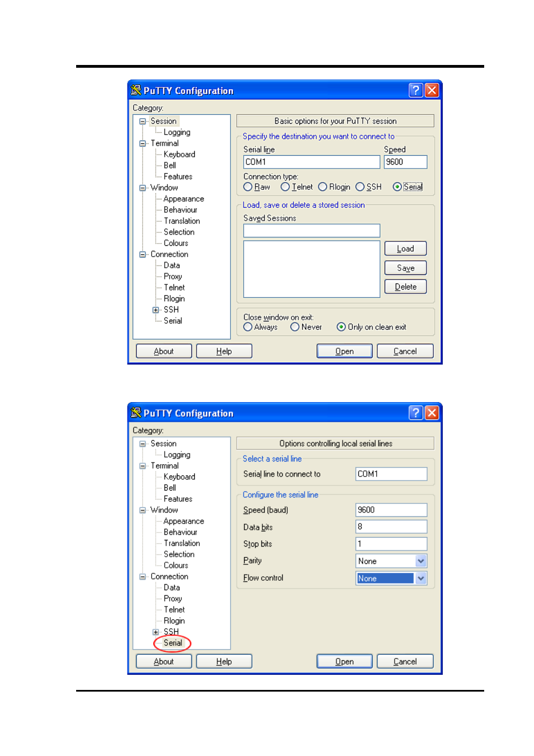Collapse the Terminal node in the bottom window tree
This screenshot has width=534, height=756.
[x=143, y=466]
